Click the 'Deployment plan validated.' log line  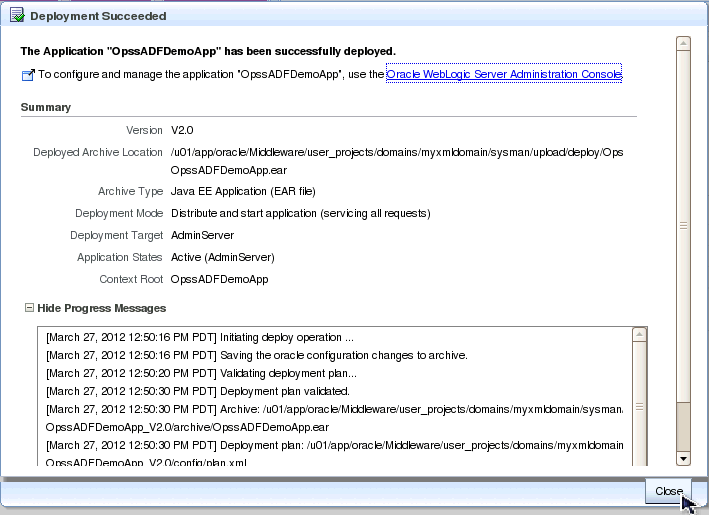pos(198,392)
